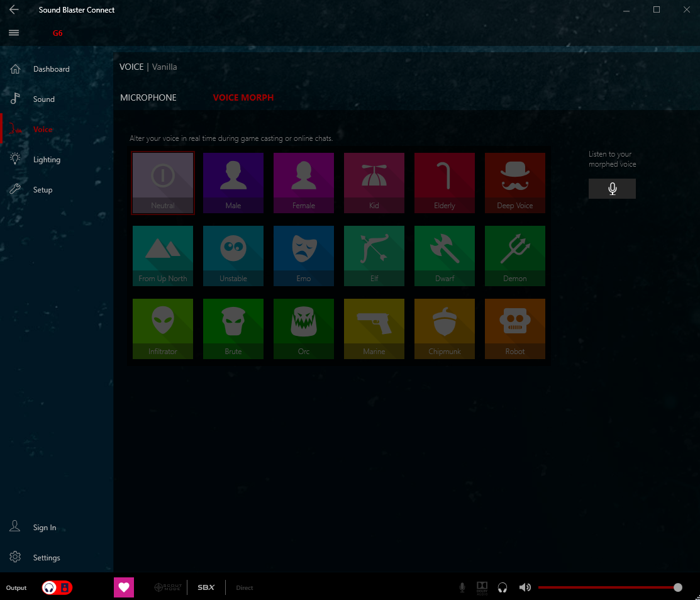Select the Neutral voice morph tile
The height and width of the screenshot is (600, 700).
pos(162,183)
